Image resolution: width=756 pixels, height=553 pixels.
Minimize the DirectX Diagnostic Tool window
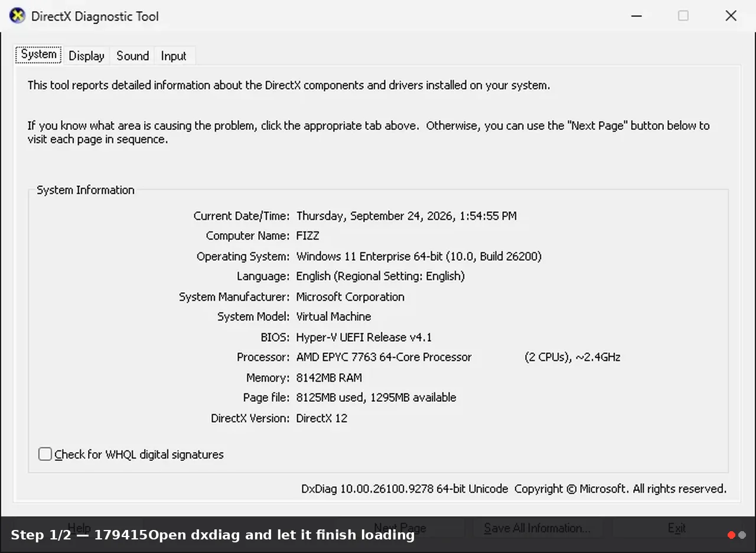coord(636,16)
